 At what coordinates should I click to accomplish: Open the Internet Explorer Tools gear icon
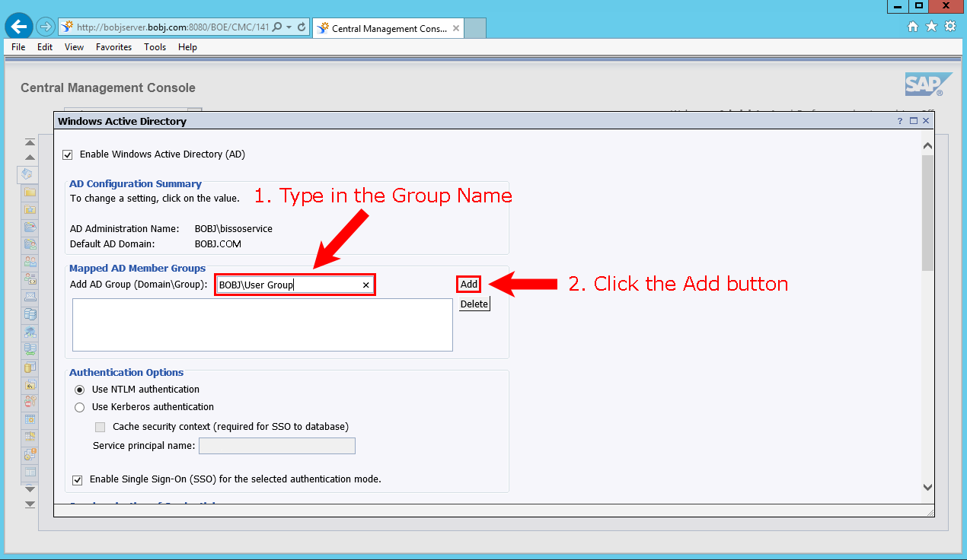pos(949,27)
